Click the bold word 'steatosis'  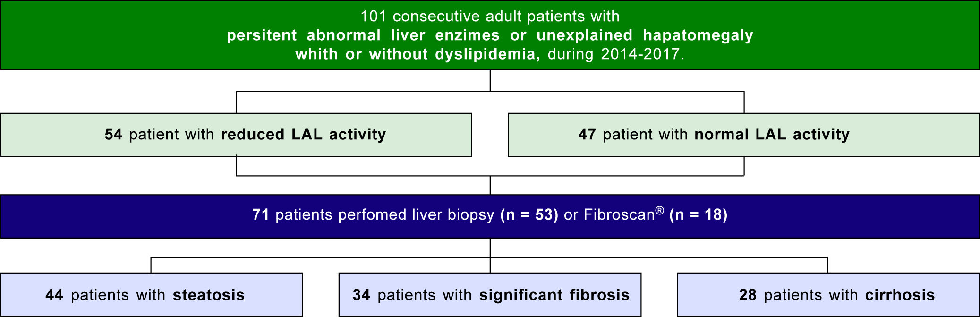[x=208, y=295]
